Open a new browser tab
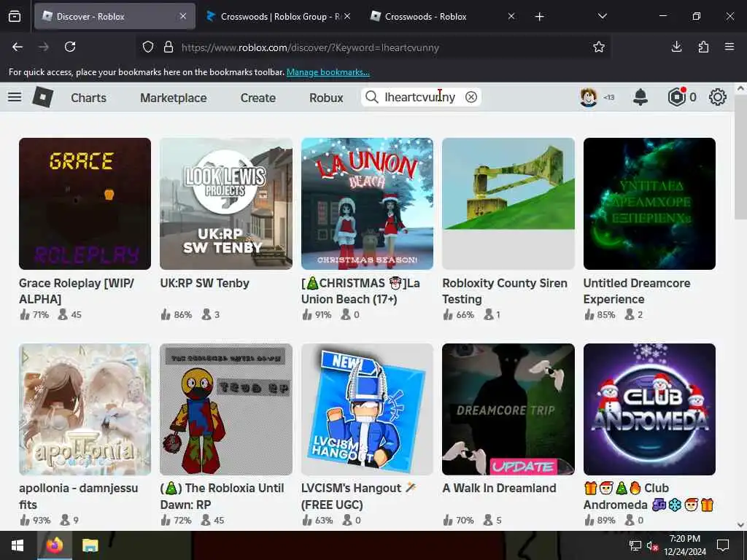Screen dimensions: 747x560 click(x=539, y=17)
